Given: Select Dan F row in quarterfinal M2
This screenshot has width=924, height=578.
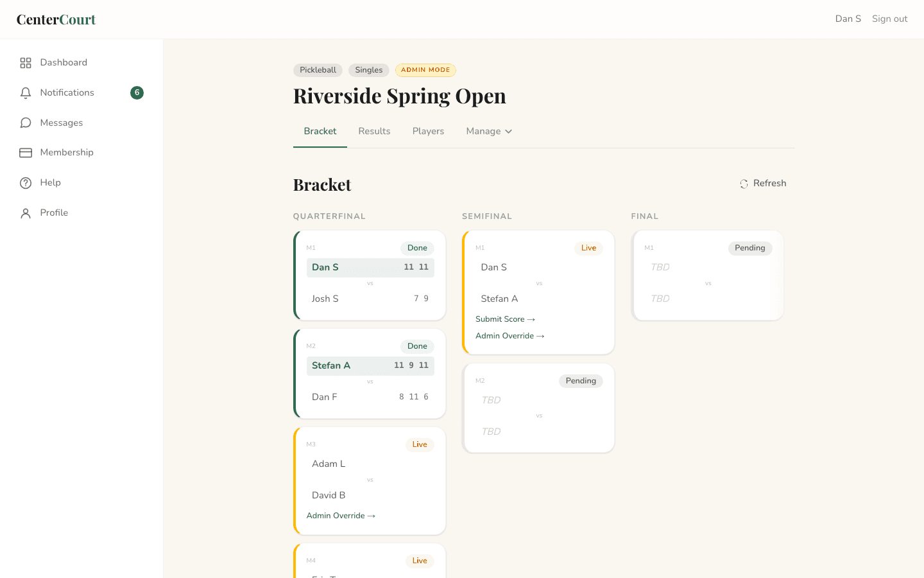Looking at the screenshot, I should click(370, 397).
